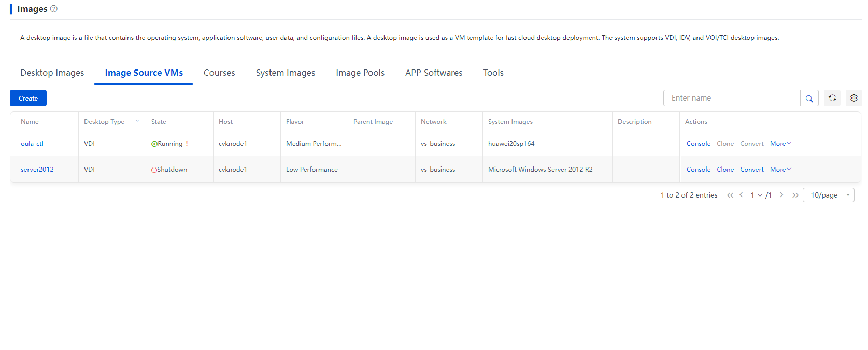Select the Microsoft Windows Server 2012 R2 cell

click(540, 170)
